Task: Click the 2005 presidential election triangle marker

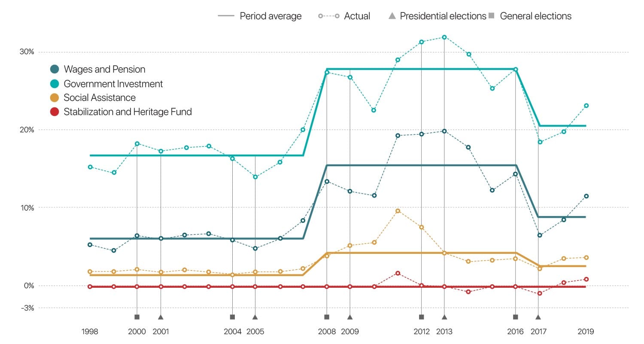Action: coord(255,317)
